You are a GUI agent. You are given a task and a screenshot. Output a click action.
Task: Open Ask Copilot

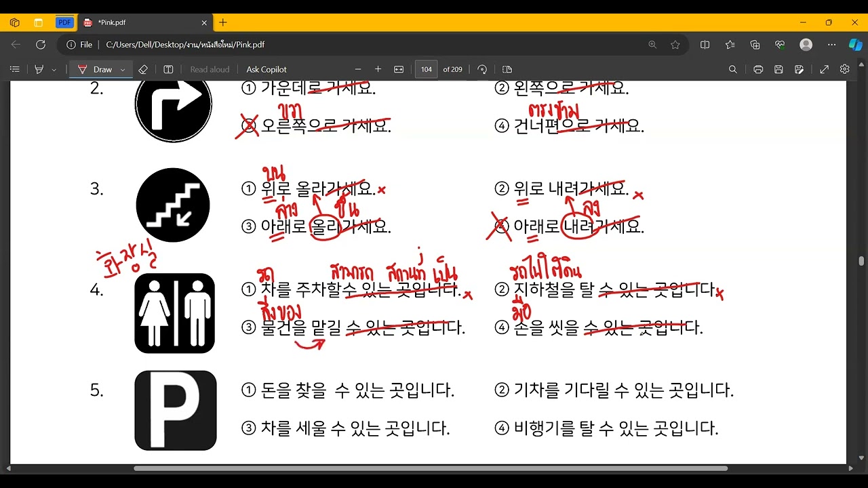(x=267, y=69)
